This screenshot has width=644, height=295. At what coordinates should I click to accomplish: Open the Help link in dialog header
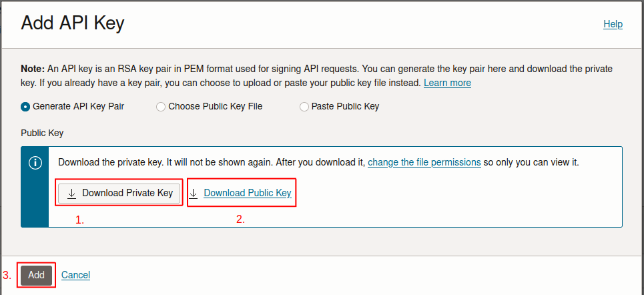[x=613, y=24]
